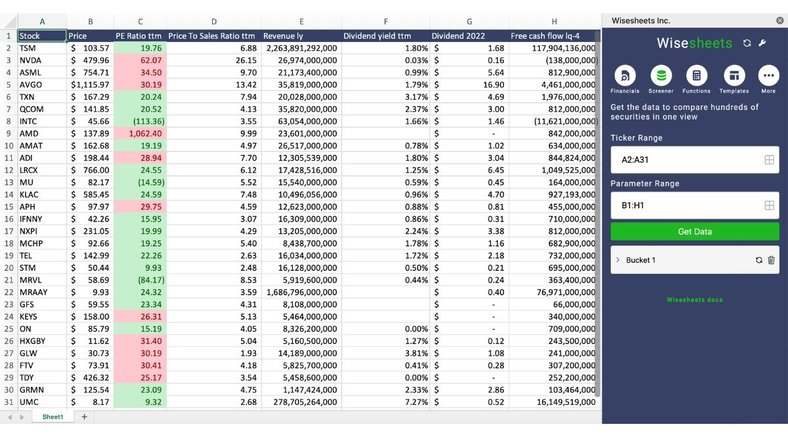Select UMC's dividend yield 7.27% cell

(x=385, y=402)
